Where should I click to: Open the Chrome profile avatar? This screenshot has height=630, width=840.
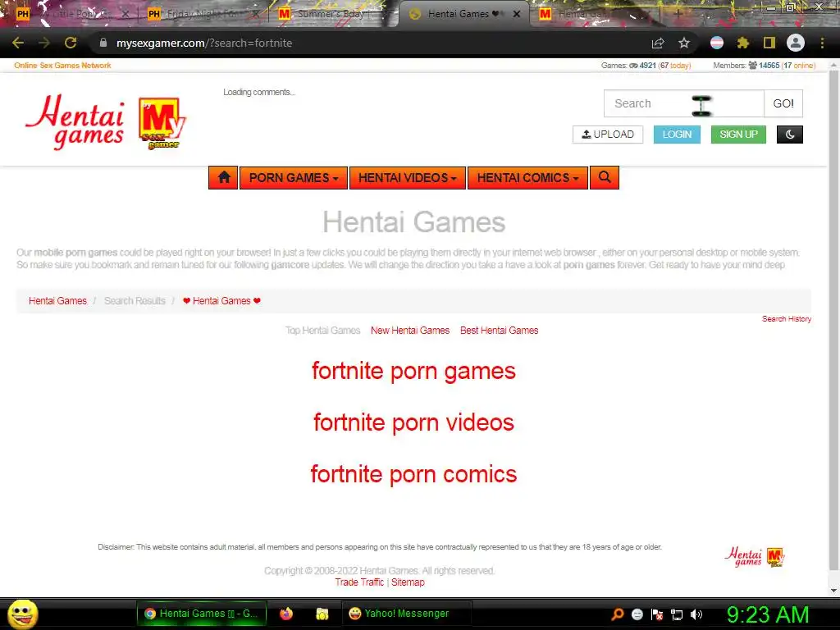[x=796, y=43]
